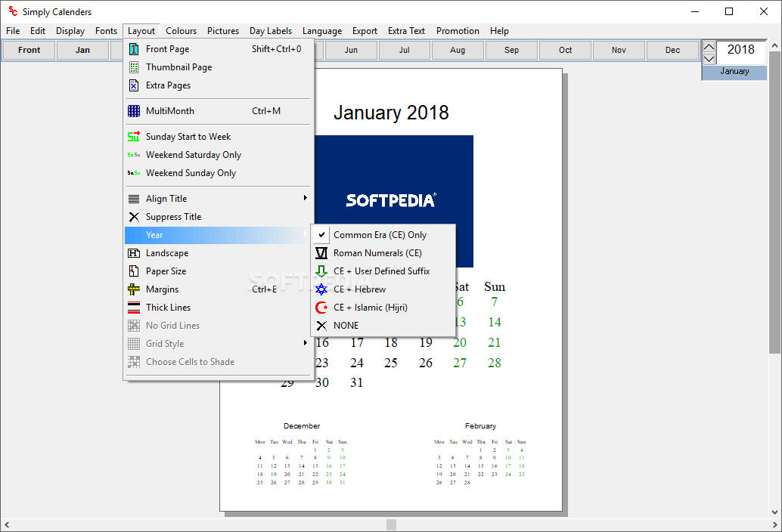Expand the Year submenu entry
The width and height of the screenshot is (782, 532).
pyautogui.click(x=218, y=235)
